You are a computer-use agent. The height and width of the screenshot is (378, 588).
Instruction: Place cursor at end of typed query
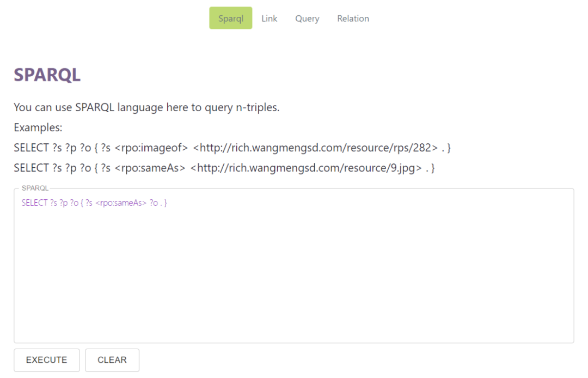[x=167, y=203]
